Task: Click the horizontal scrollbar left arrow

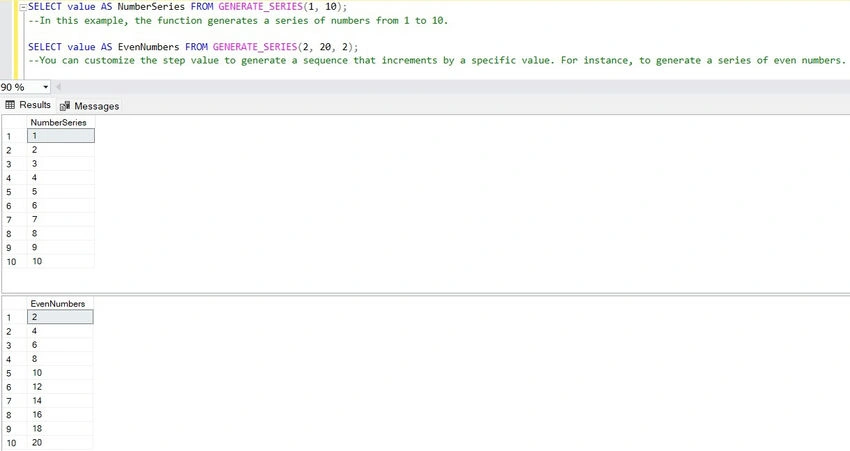Action: pyautogui.click(x=59, y=87)
